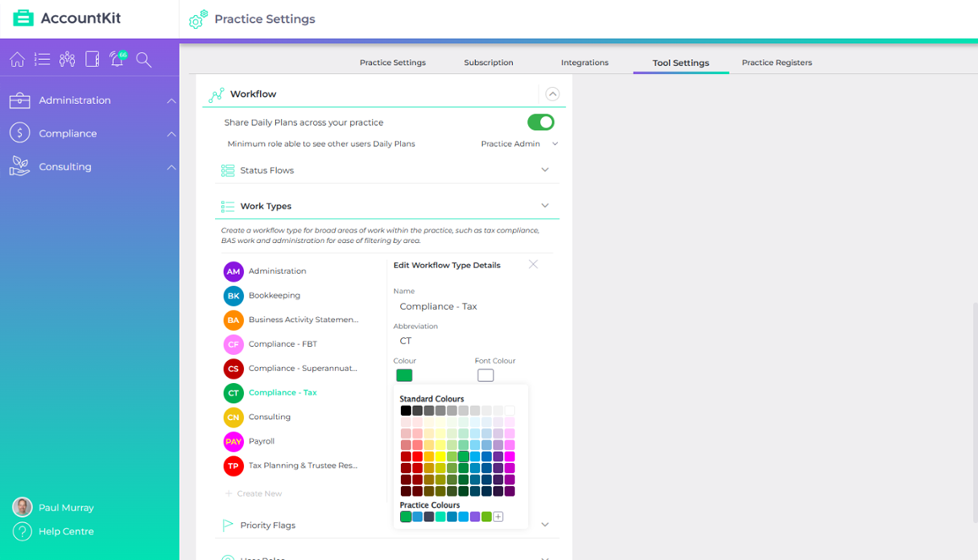Screen dimensions: 978x560
Task: Click the Paul Murray user name
Action: [66, 508]
